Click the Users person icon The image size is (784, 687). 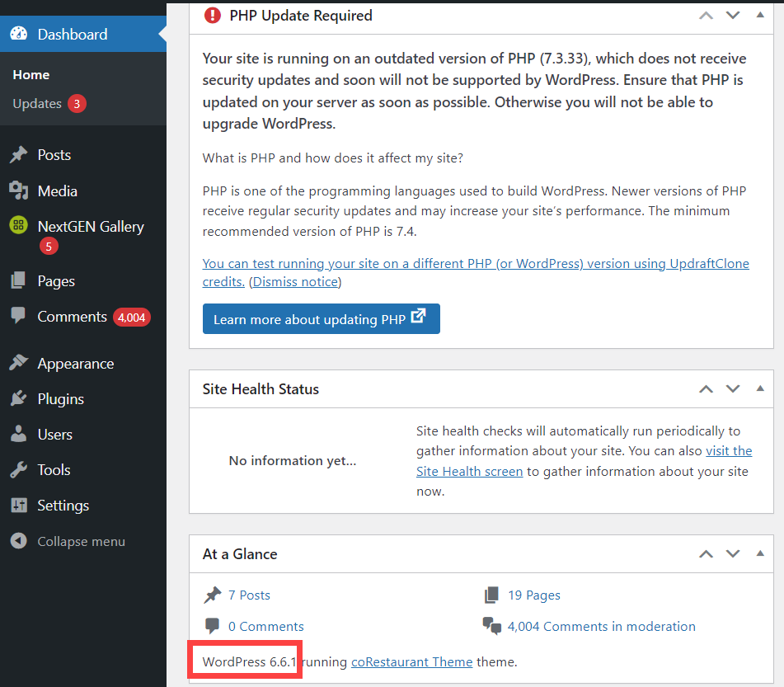pos(18,434)
